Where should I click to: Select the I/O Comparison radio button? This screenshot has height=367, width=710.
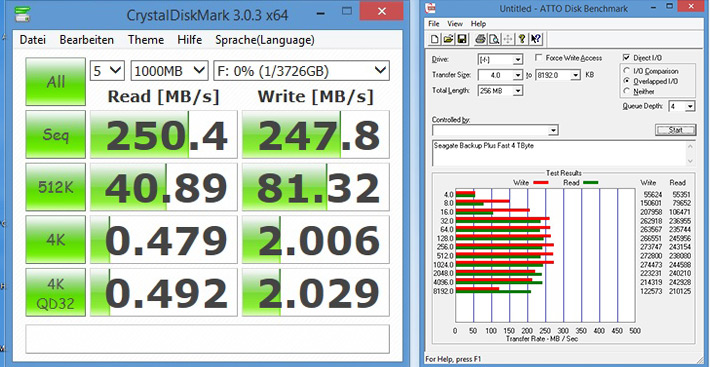[x=627, y=71]
